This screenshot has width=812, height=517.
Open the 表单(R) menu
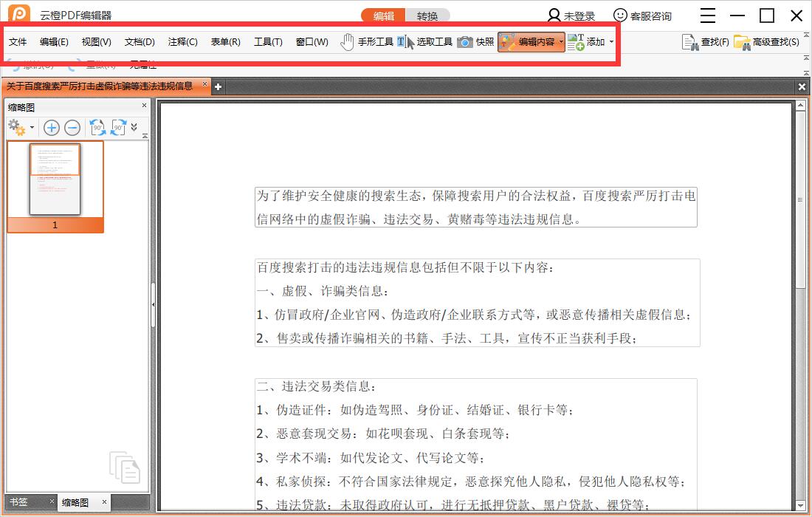pos(225,42)
